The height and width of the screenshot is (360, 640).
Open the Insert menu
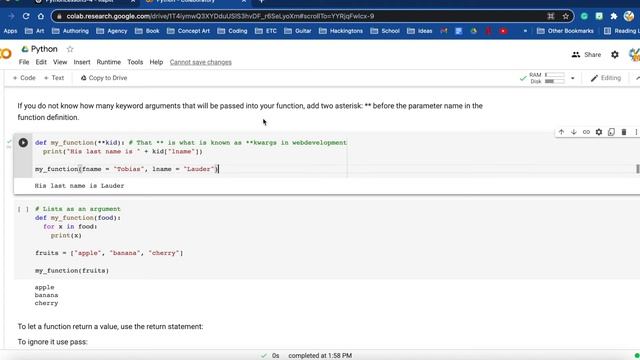(82, 62)
